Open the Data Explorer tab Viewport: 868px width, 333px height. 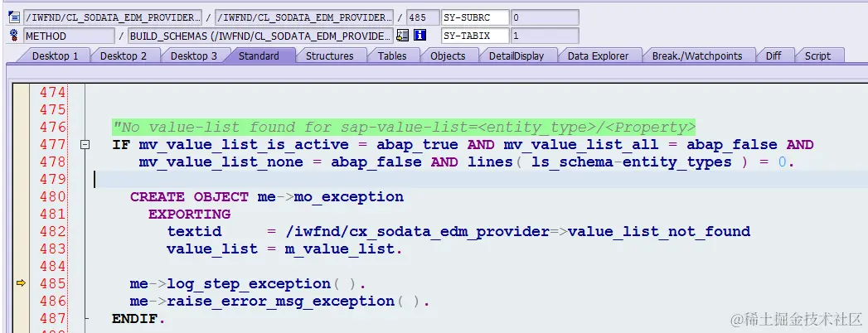[x=598, y=55]
